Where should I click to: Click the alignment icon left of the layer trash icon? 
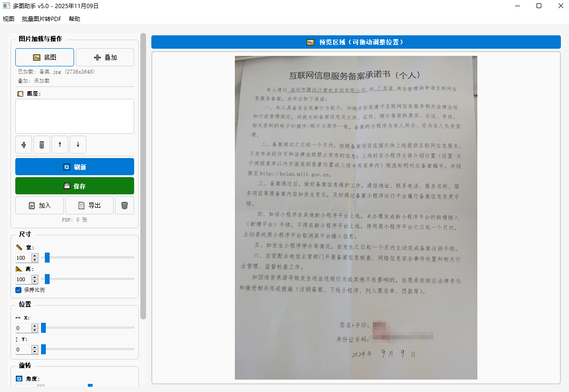tap(23, 145)
